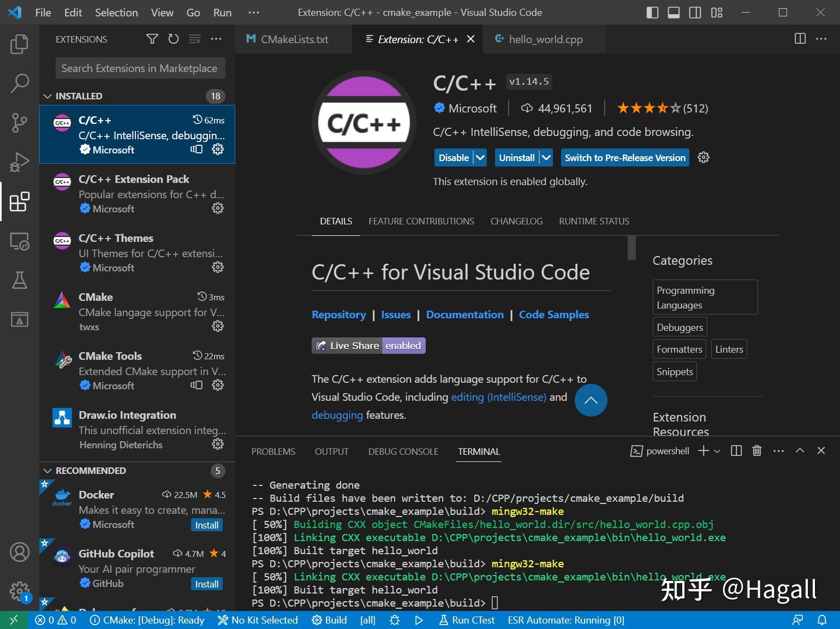Toggle the Primary Side Bar visibility
The height and width of the screenshot is (629, 840).
[x=652, y=12]
